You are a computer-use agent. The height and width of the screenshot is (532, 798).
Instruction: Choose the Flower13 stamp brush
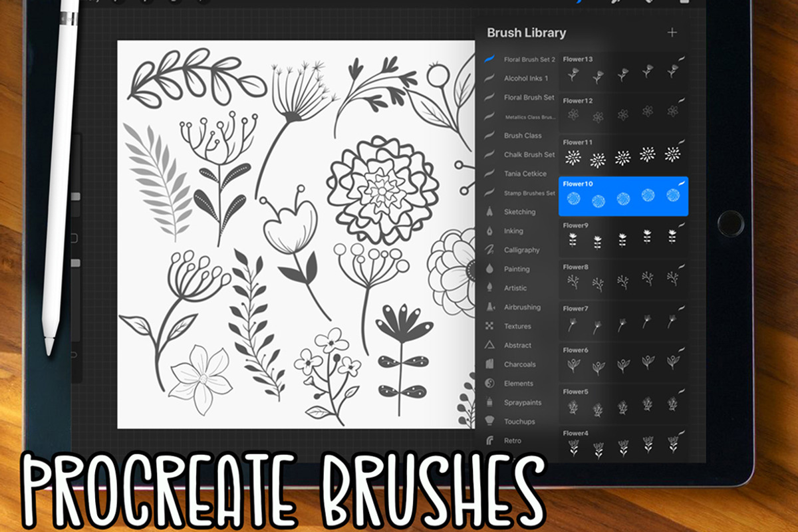(x=623, y=71)
